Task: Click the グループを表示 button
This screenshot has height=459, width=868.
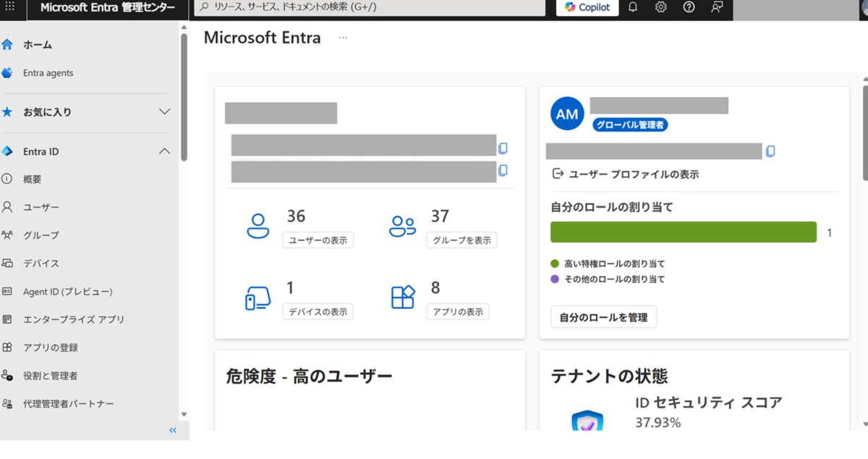Action: (462, 240)
